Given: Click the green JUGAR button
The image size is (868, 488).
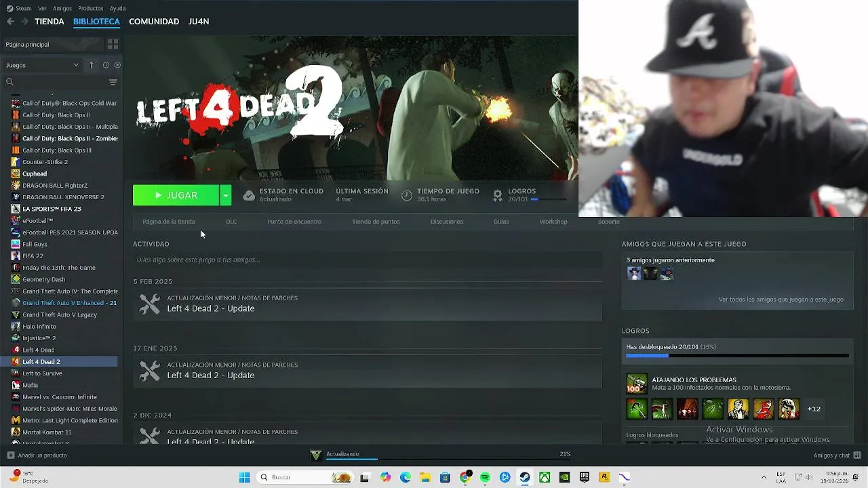Looking at the screenshot, I should [176, 195].
